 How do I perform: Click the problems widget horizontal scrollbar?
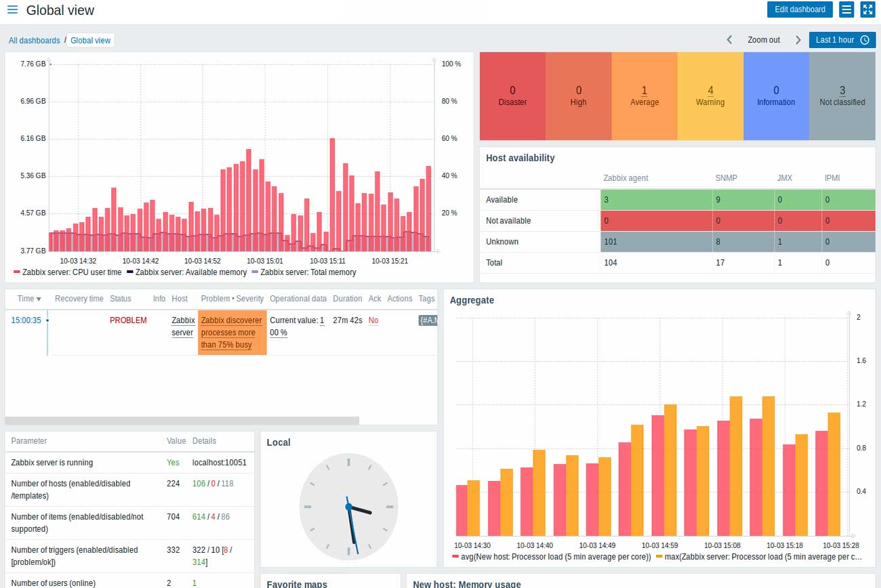pos(182,421)
